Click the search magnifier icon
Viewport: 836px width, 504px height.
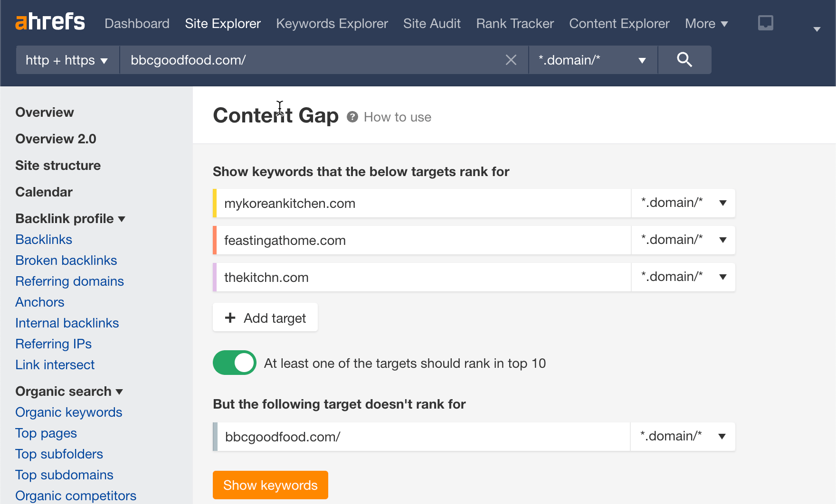pos(684,60)
